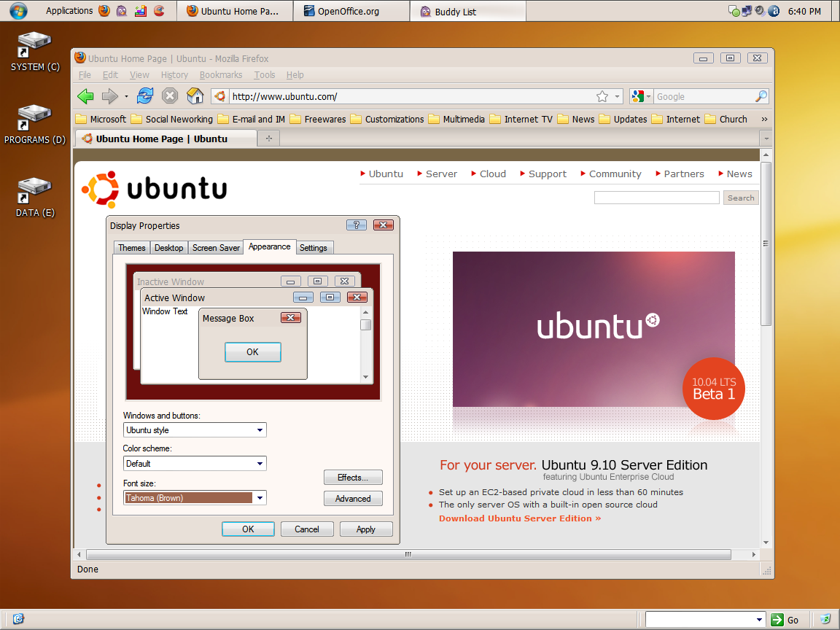Image resolution: width=840 pixels, height=630 pixels.
Task: Open the Font size dropdown
Action: [x=259, y=497]
